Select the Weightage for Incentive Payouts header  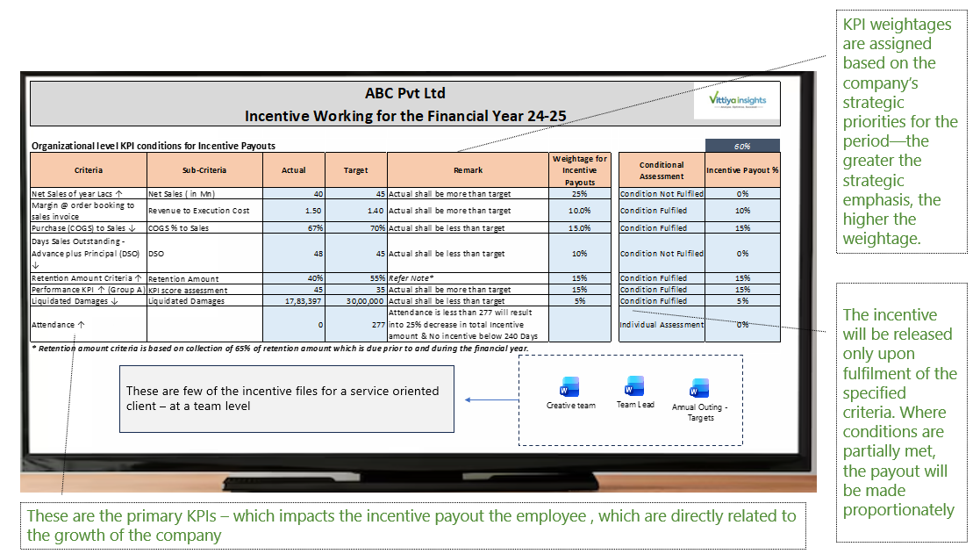tap(579, 170)
